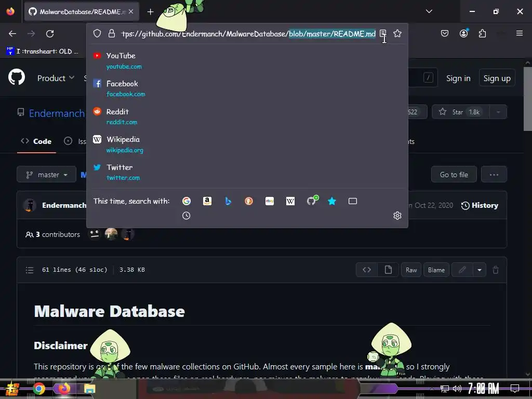Search with Bing this time

(228, 201)
